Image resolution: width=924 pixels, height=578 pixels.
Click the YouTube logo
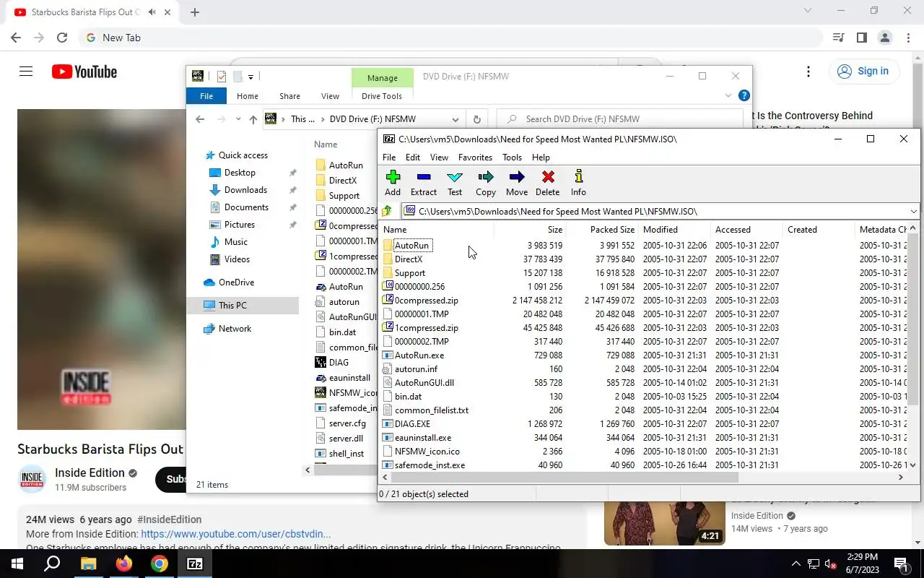(x=84, y=72)
